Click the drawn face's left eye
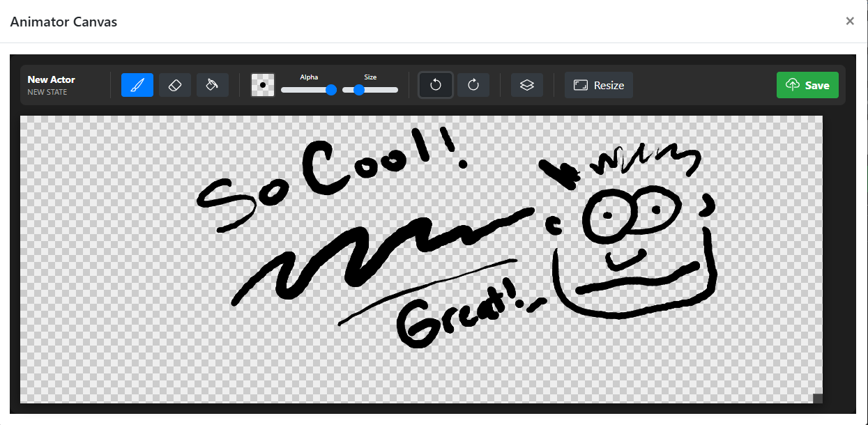 607,215
